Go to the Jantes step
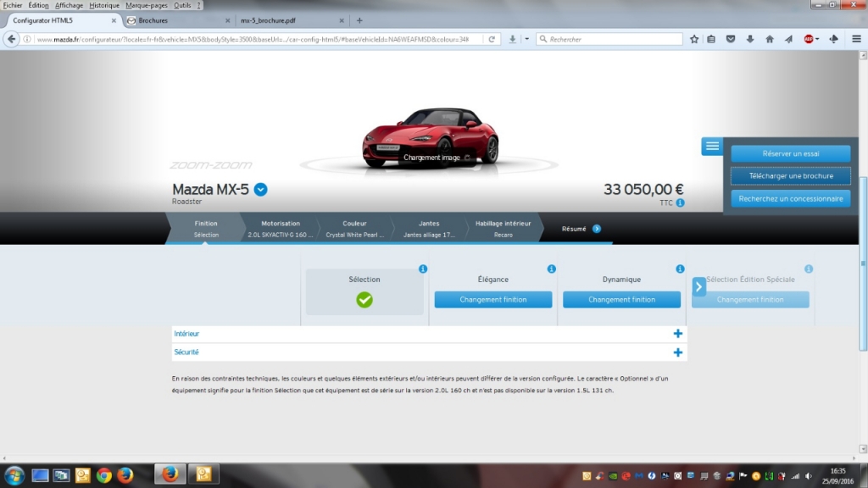The image size is (868, 488). (428, 229)
